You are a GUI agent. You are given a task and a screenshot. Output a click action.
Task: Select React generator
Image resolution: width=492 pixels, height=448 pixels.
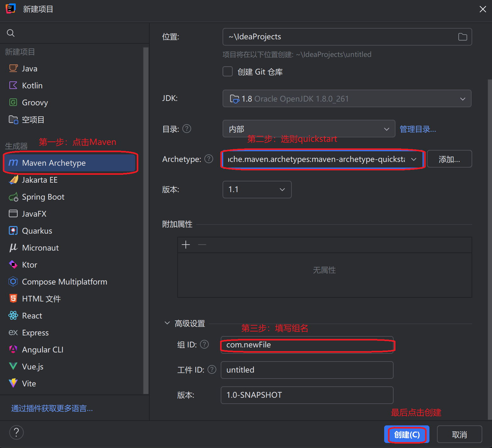pos(72,315)
